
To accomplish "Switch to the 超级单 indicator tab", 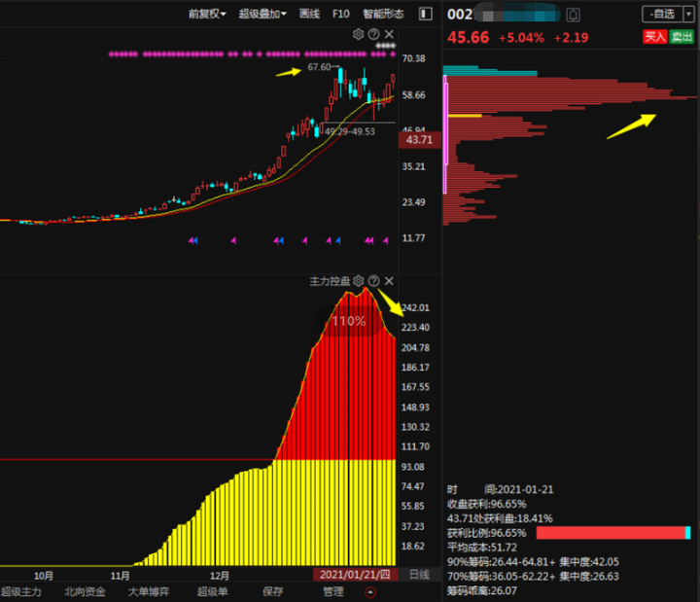I will point(213,591).
